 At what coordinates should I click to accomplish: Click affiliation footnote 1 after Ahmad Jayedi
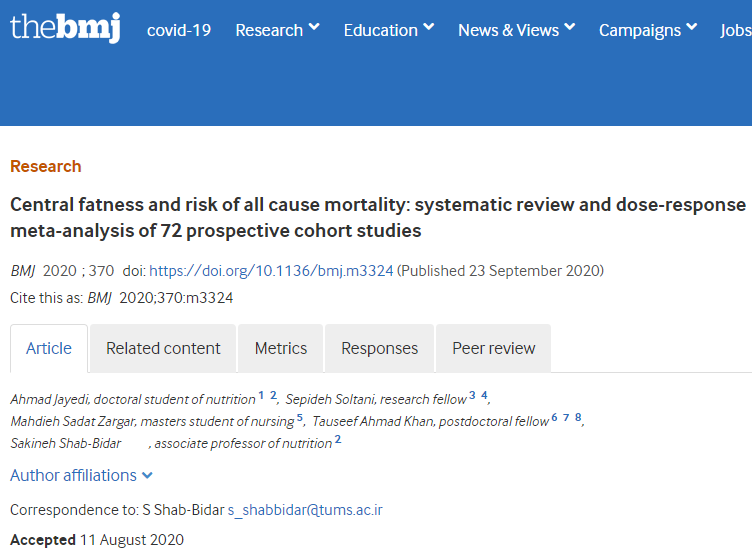[x=261, y=395]
